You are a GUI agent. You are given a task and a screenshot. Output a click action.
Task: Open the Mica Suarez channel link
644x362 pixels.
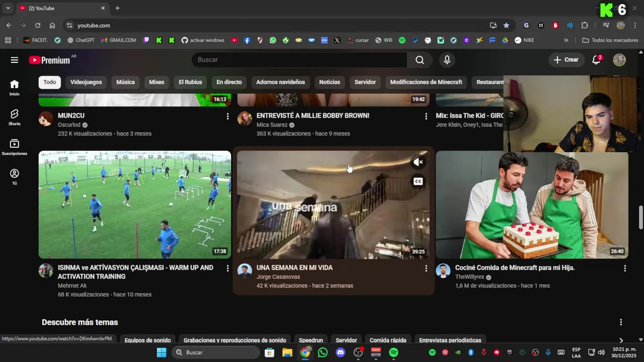(272, 125)
